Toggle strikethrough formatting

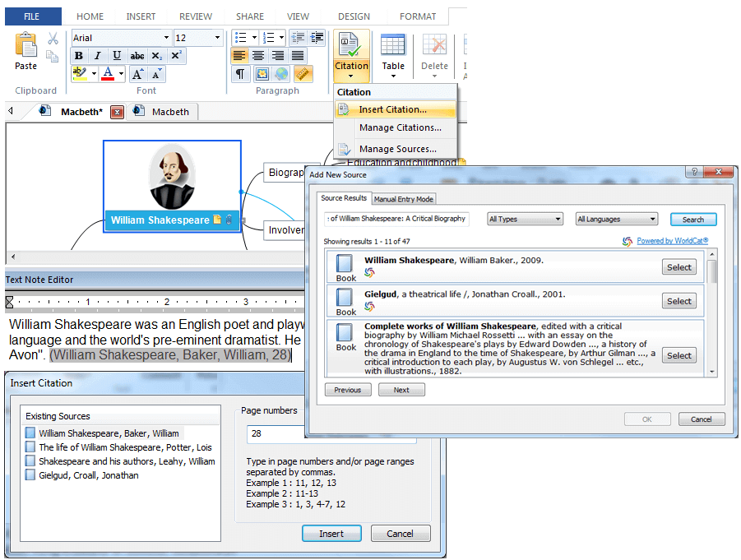coord(137,56)
